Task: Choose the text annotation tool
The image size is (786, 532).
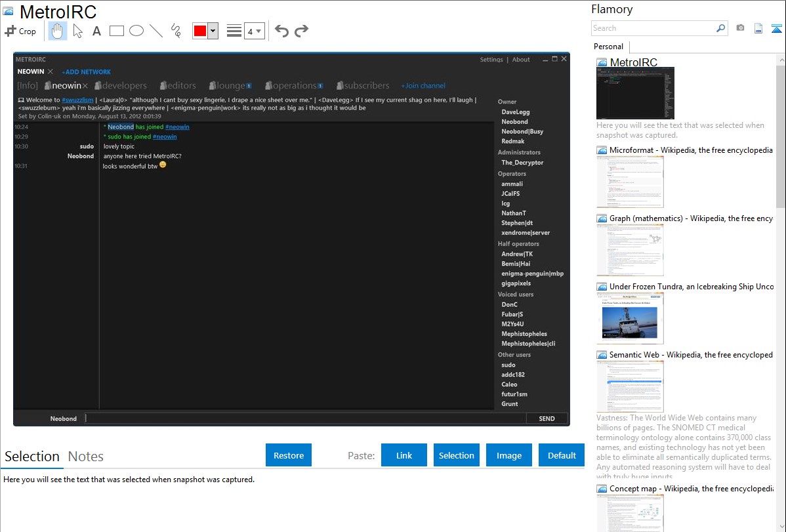Action: 96,31
